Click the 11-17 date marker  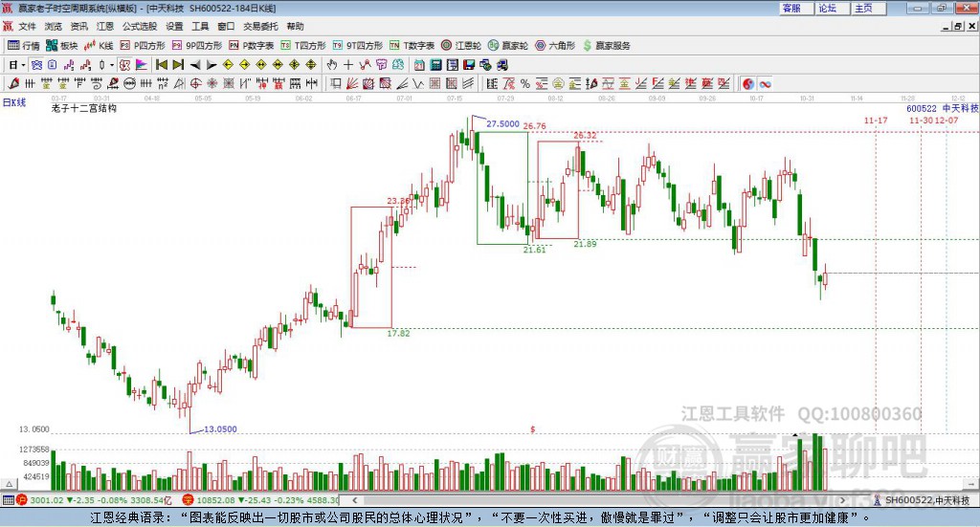(x=876, y=120)
